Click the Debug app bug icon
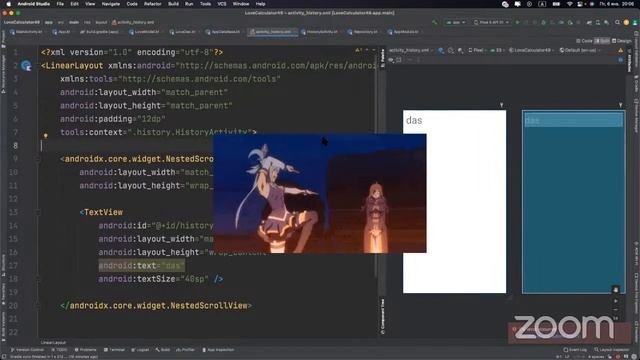 tap(543, 22)
